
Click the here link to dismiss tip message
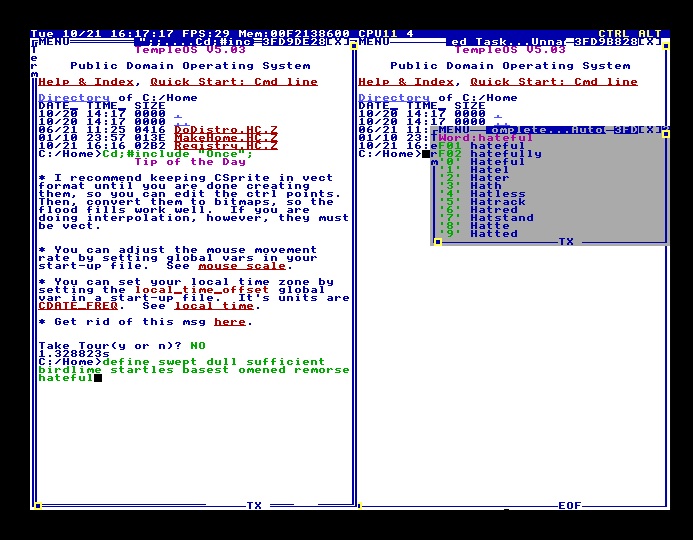[230, 322]
